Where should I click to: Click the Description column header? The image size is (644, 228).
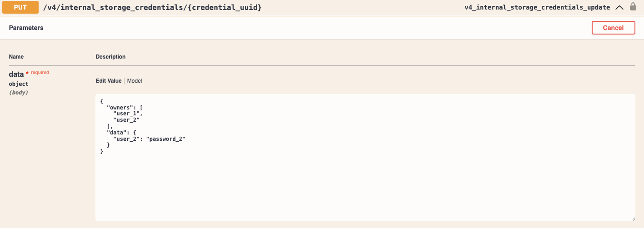pos(110,57)
